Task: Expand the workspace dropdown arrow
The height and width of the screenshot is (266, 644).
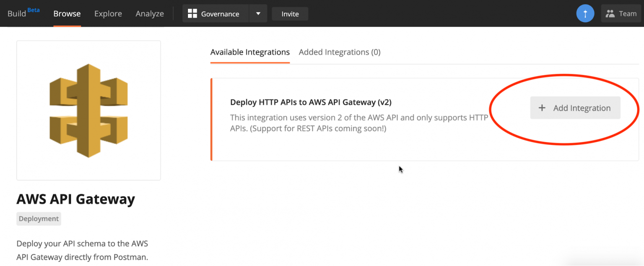Action: [258, 14]
